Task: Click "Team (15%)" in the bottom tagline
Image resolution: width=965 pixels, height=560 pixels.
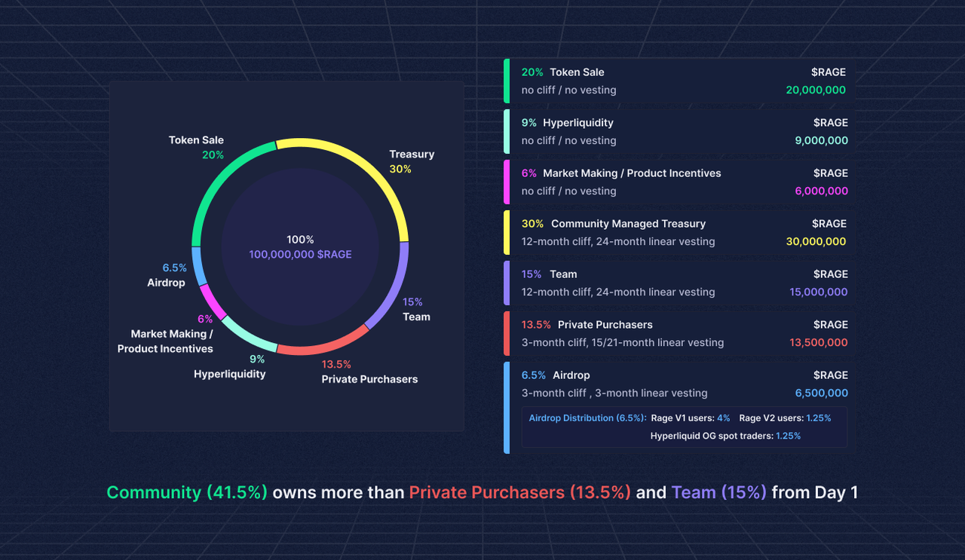Action: 719,493
